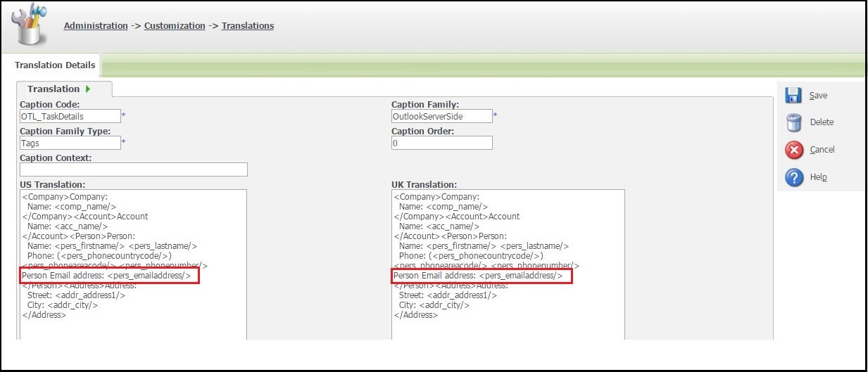
Task: Choose the Cancel button label
Action: [822, 150]
